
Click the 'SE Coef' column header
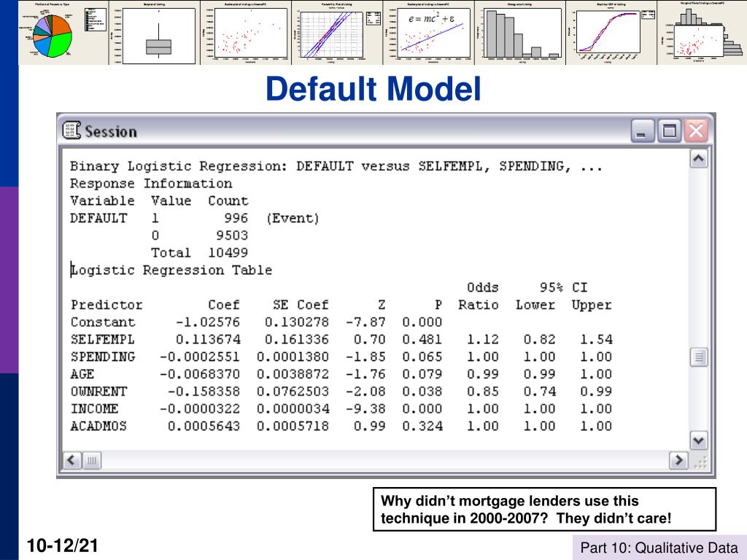coord(301,305)
